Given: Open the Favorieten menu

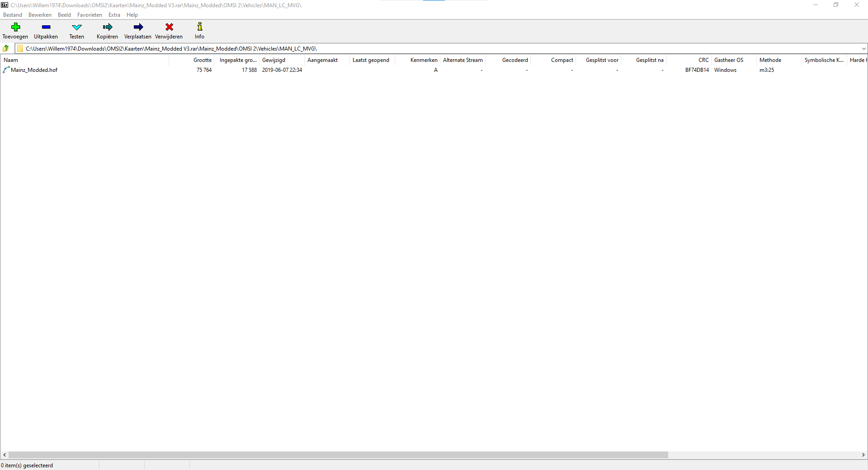Looking at the screenshot, I should [x=90, y=15].
